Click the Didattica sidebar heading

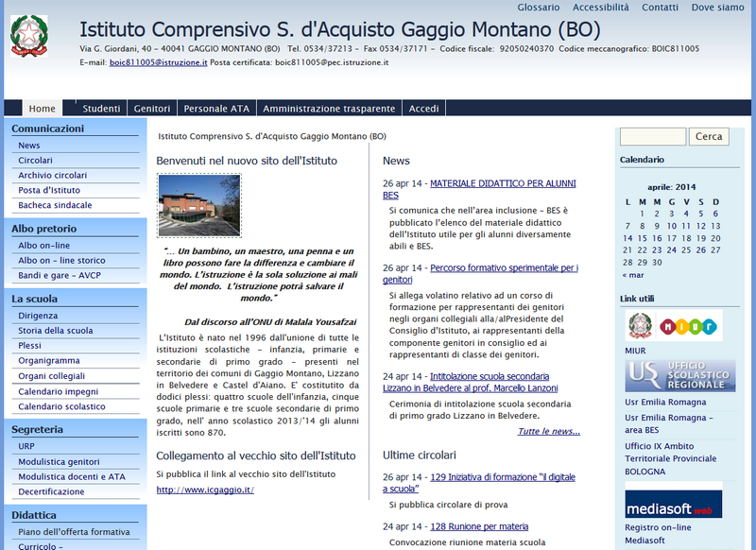pyautogui.click(x=34, y=515)
